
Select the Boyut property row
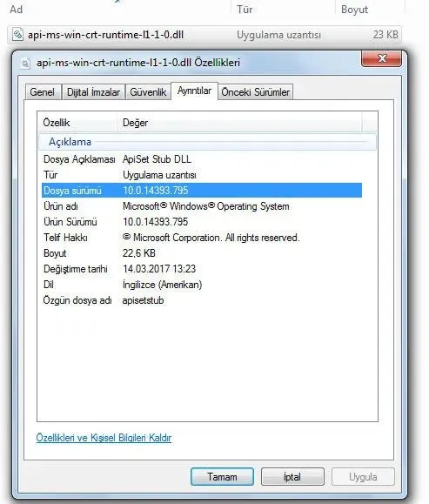point(202,253)
